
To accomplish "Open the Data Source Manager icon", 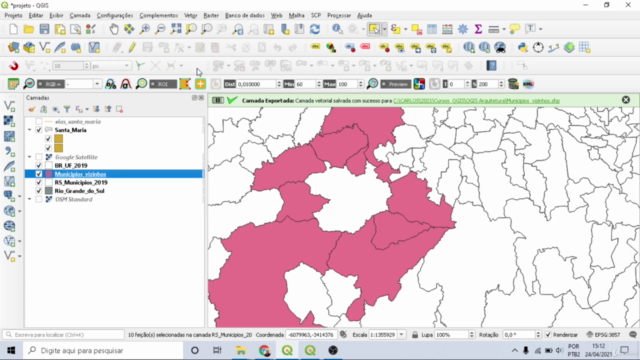I will tap(13, 47).
